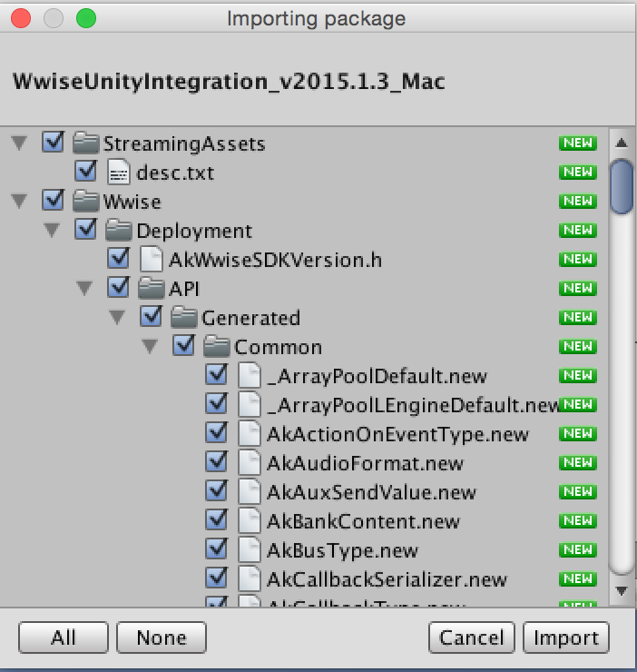Close the Importing package window
Screen dimensions: 637x672
[21, 18]
